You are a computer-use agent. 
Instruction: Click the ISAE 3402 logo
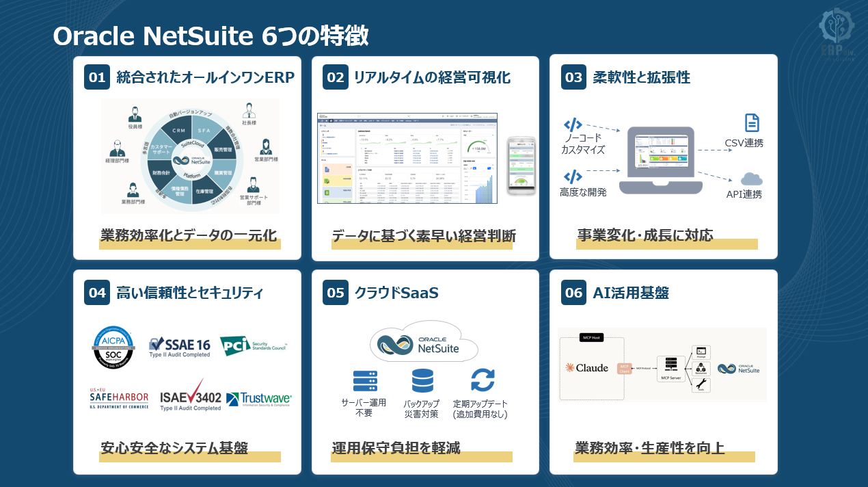tap(191, 395)
